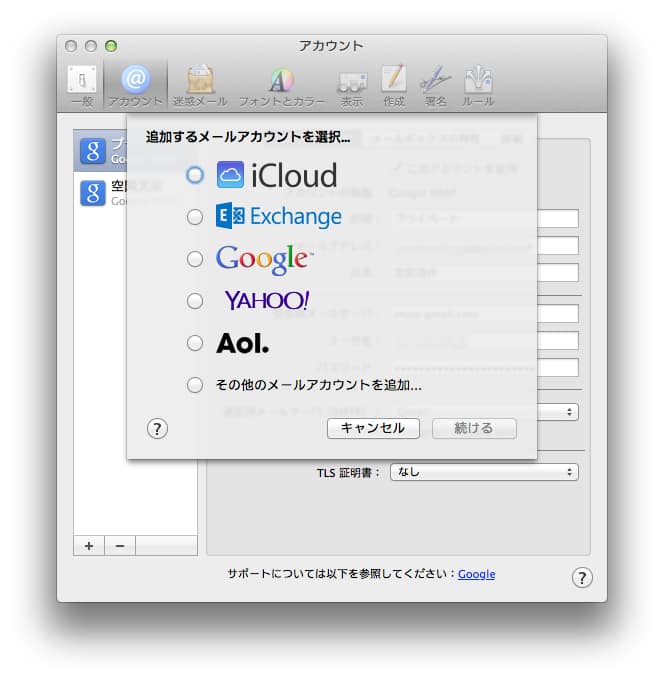664x681 pixels.
Task: Select the Aol. radio button
Action: [x=195, y=343]
